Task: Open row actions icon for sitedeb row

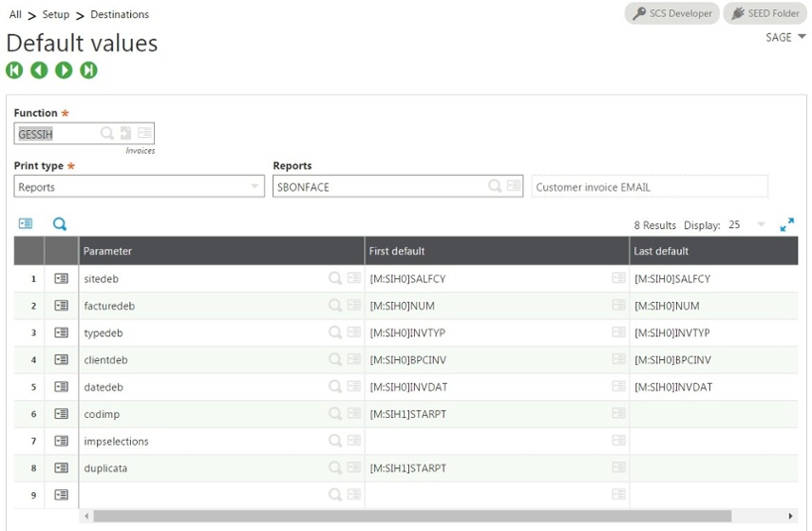Action: tap(61, 279)
